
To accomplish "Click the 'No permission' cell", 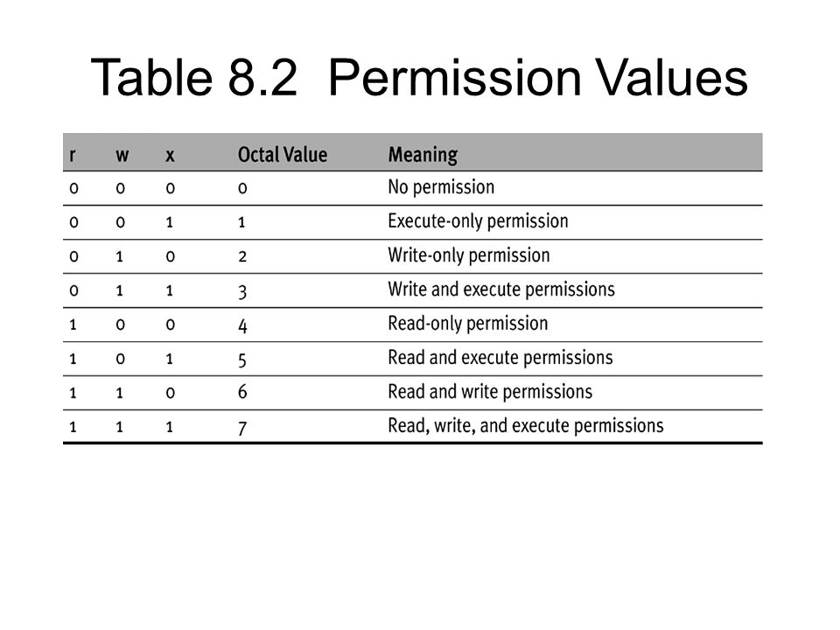I will (x=441, y=187).
